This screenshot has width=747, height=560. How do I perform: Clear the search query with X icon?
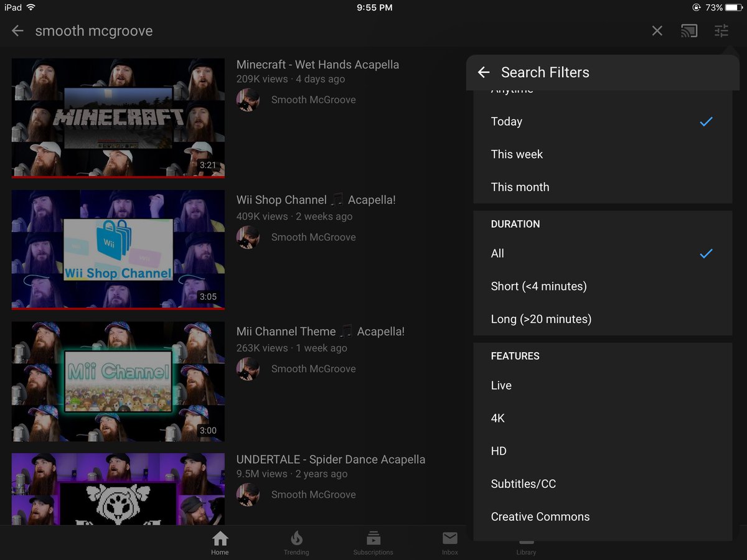tap(657, 31)
